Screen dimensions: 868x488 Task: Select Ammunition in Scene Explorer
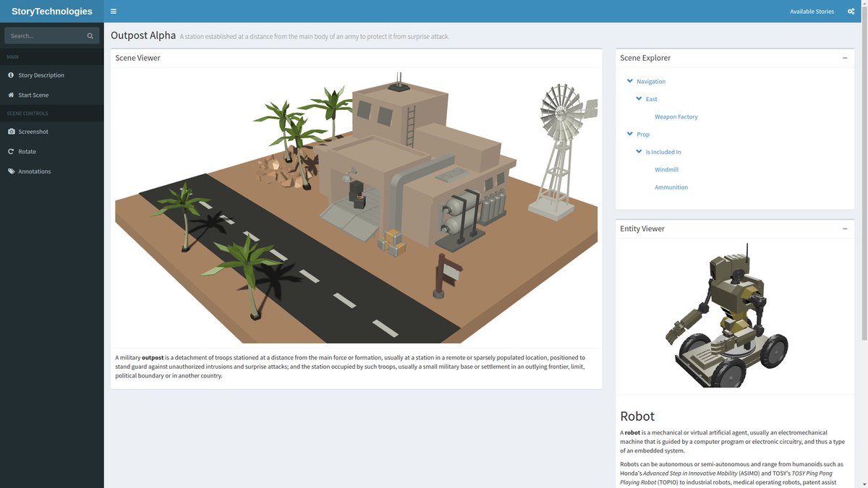point(671,187)
